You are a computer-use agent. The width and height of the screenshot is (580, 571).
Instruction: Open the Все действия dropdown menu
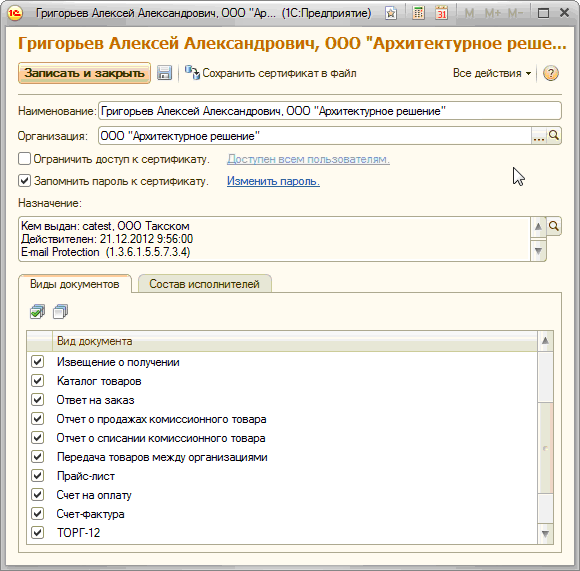(x=492, y=73)
